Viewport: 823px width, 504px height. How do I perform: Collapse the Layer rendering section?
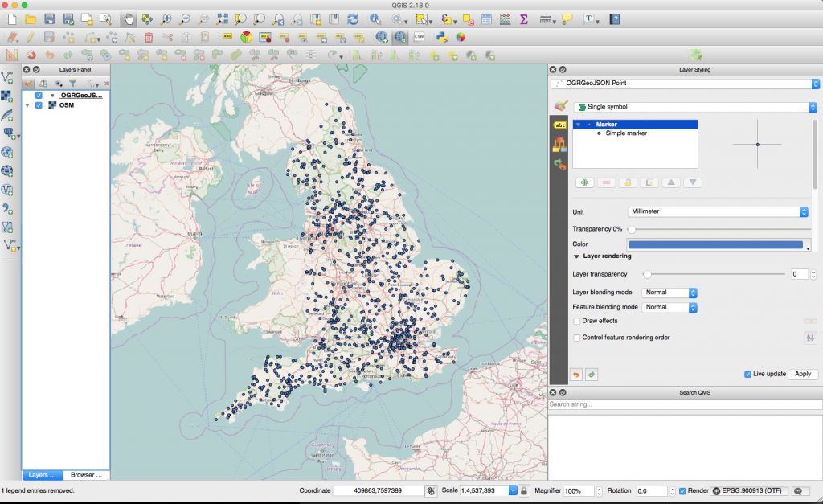point(576,256)
